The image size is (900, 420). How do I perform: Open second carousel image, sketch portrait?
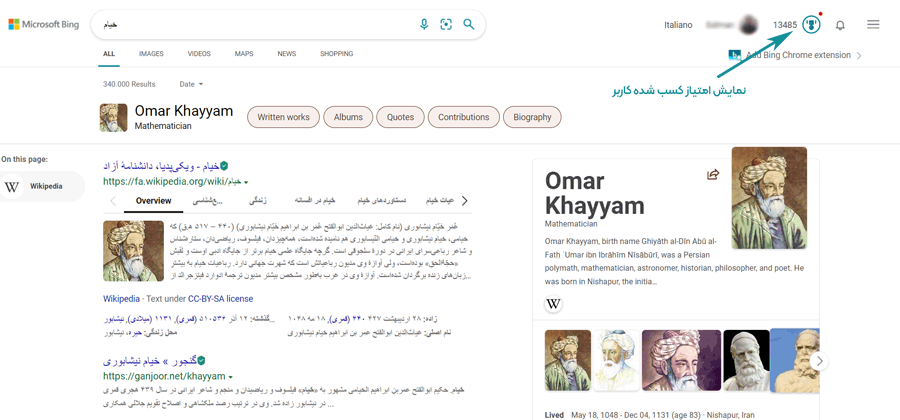(616, 360)
